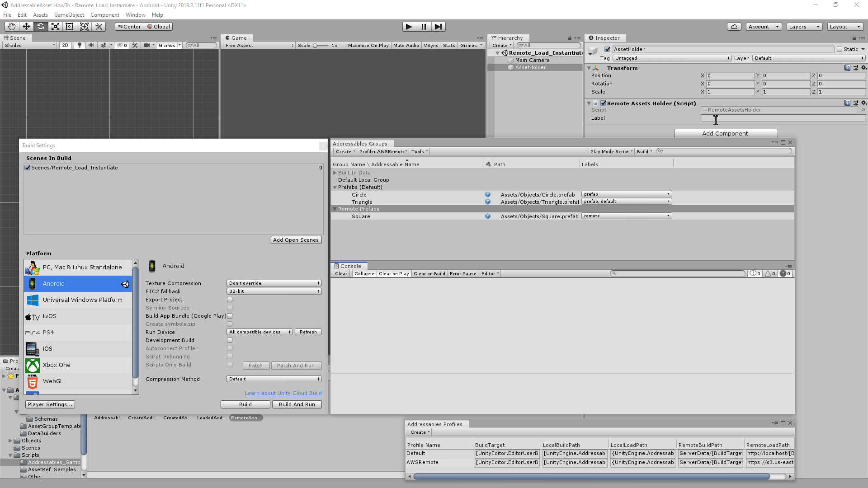The image size is (868, 488).
Task: Toggle the Export Project checkbox
Action: point(230,300)
